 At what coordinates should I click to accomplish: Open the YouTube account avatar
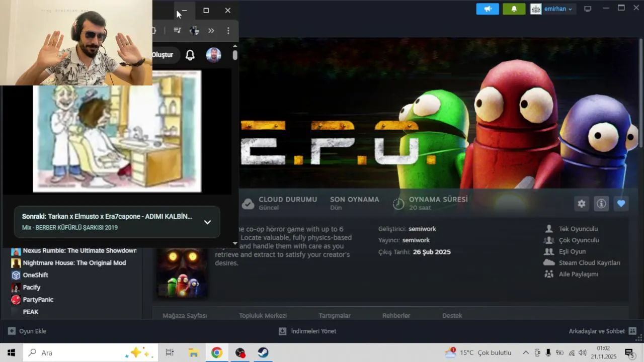coord(214,55)
